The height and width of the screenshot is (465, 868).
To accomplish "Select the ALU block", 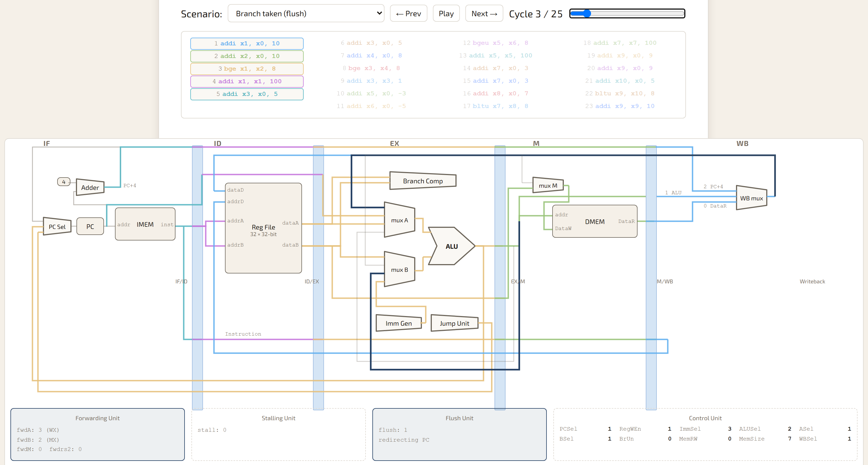I will point(452,246).
